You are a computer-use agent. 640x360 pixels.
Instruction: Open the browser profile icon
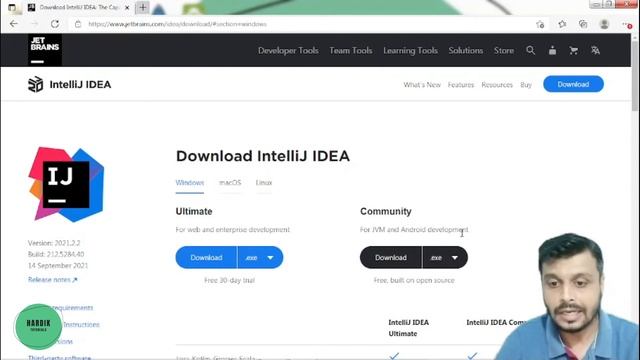(x=604, y=24)
